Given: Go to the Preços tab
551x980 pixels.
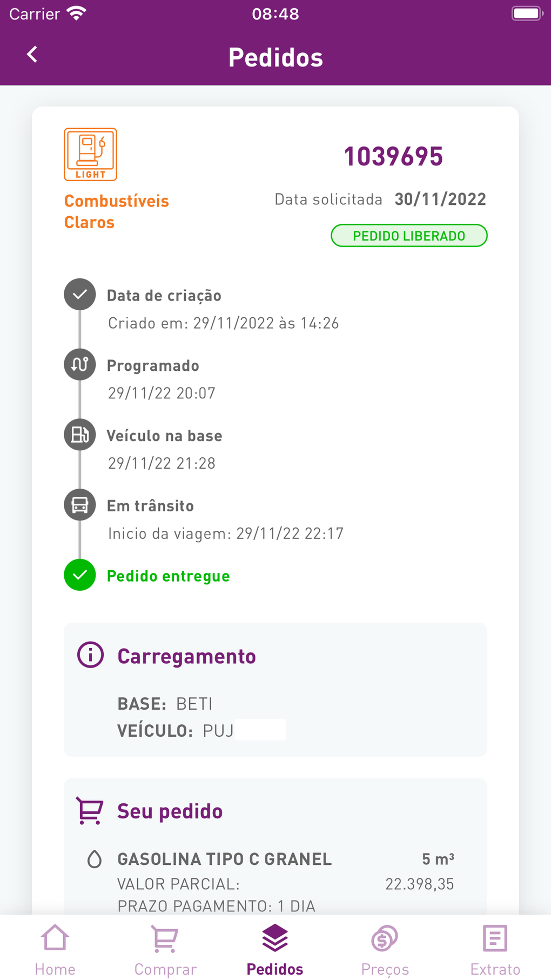Looking at the screenshot, I should (385, 949).
